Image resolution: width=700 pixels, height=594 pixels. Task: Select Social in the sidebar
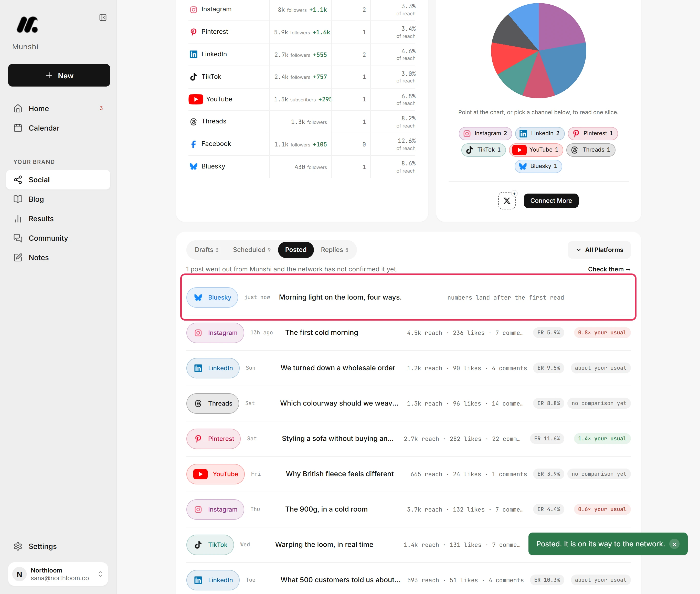(x=58, y=180)
